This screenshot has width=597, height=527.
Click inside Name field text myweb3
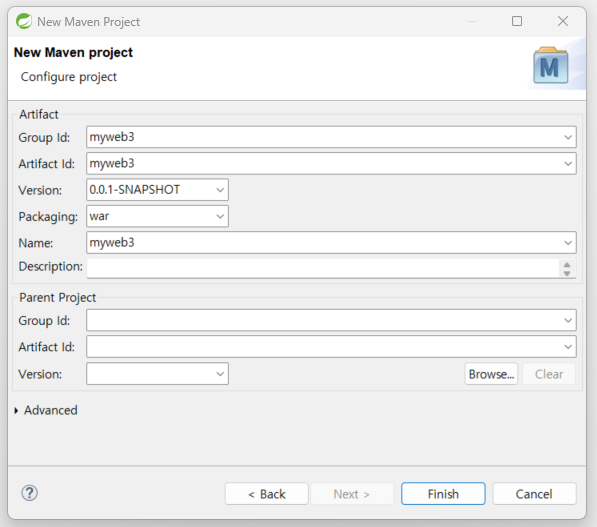[112, 243]
